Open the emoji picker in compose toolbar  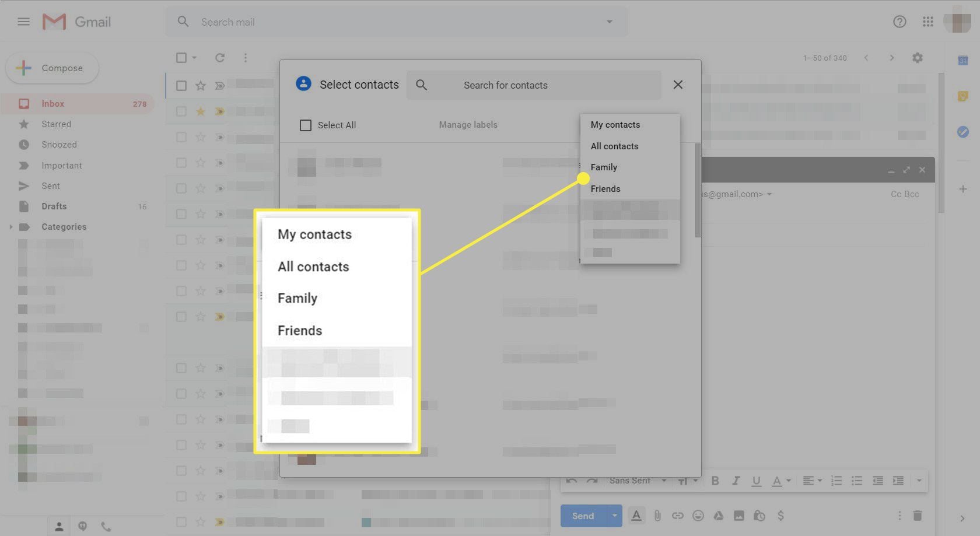pos(698,516)
